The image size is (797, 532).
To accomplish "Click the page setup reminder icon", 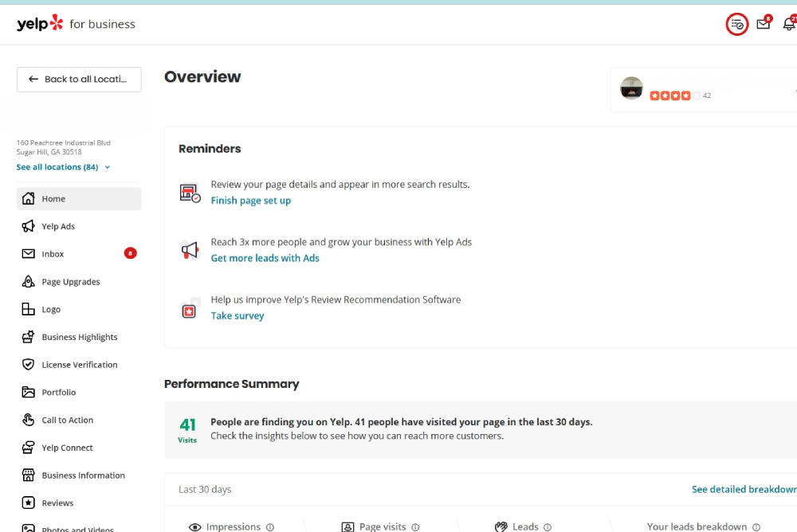I will coord(190,193).
